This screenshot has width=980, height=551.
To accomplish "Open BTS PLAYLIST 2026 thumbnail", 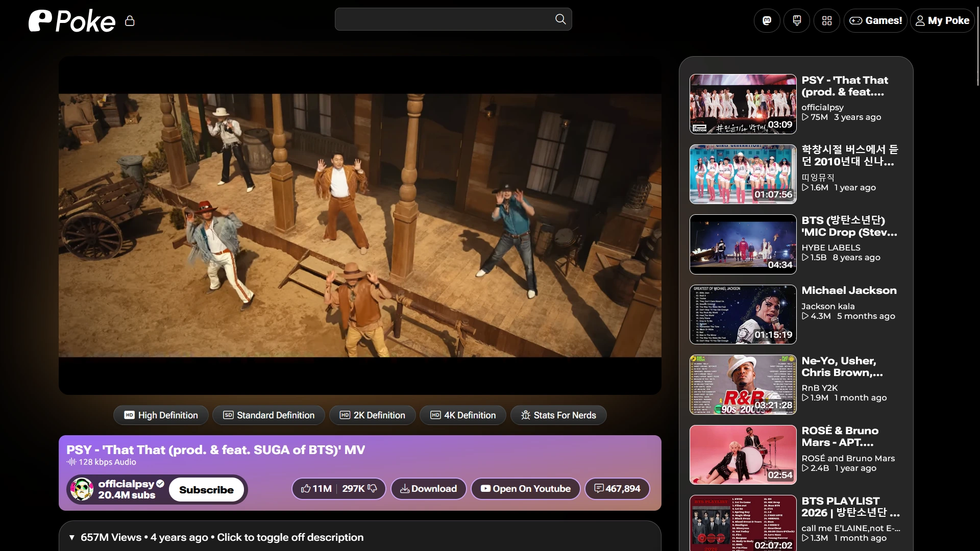I will pyautogui.click(x=743, y=523).
